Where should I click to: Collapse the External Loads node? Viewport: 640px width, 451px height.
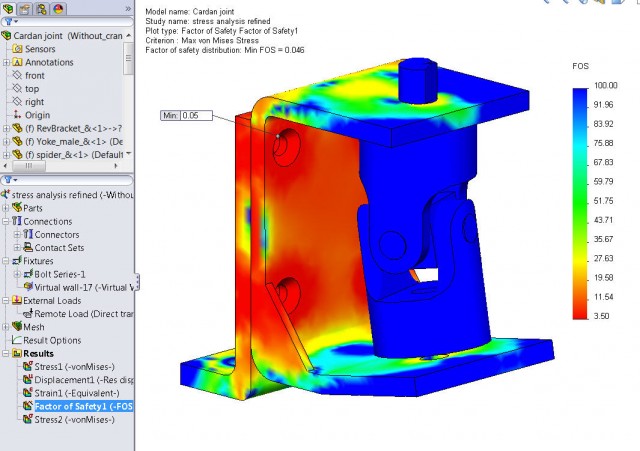6,301
